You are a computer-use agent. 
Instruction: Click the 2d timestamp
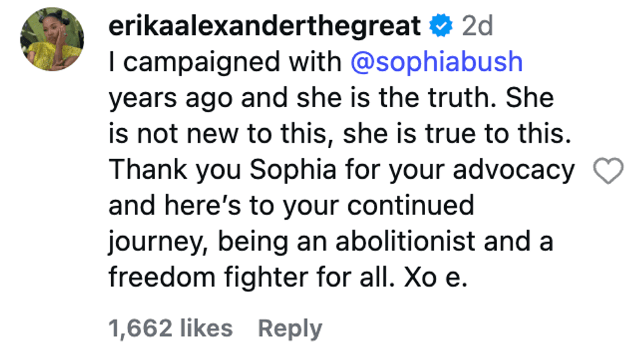pyautogui.click(x=478, y=26)
